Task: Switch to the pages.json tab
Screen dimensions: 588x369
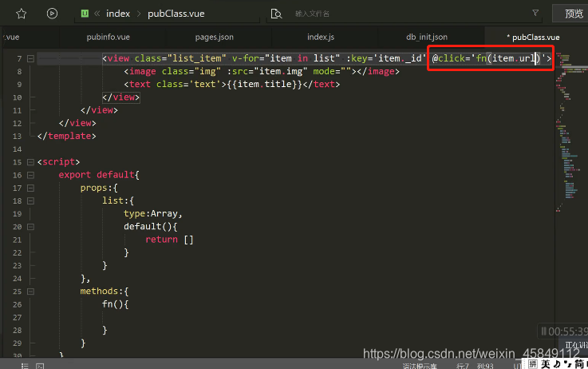Action: pyautogui.click(x=214, y=38)
